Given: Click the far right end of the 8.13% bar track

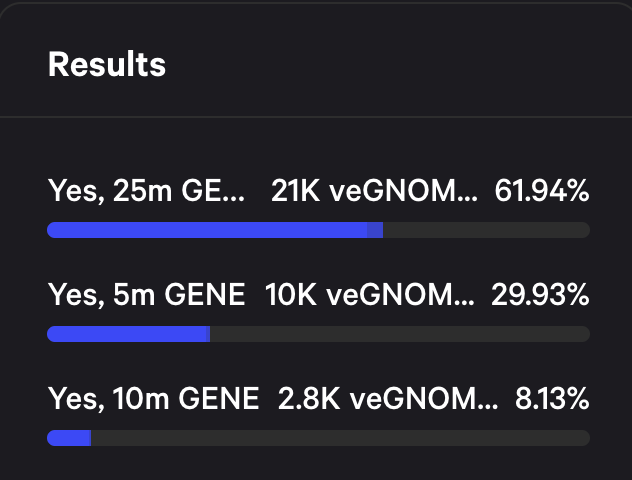Looking at the screenshot, I should click(x=585, y=438).
